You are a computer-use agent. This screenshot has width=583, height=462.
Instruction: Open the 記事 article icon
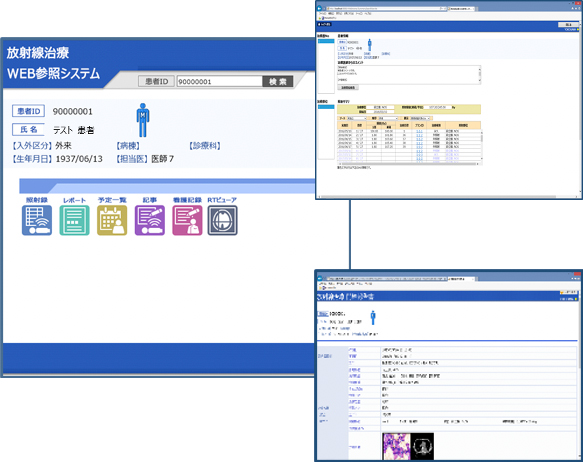(150, 220)
